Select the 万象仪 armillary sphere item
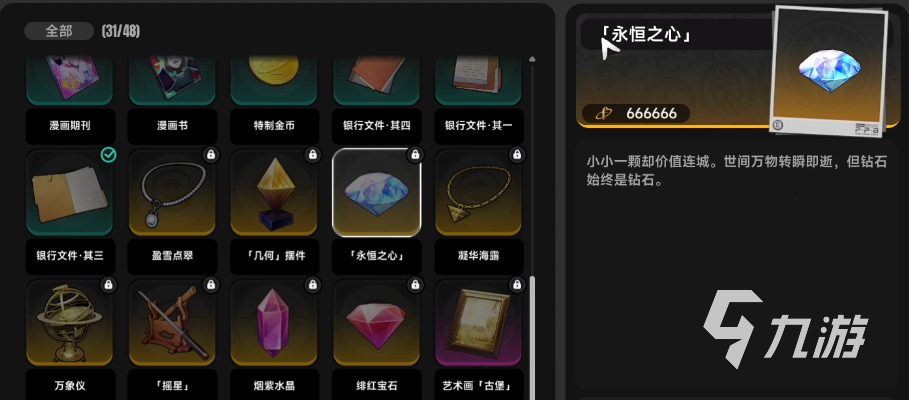Image resolution: width=909 pixels, height=400 pixels. 70,323
